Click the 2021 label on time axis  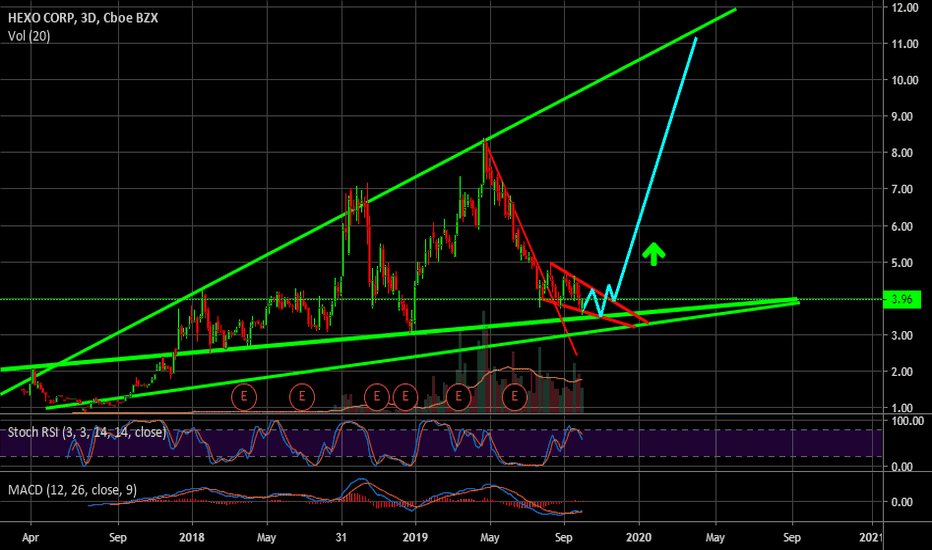point(871,538)
